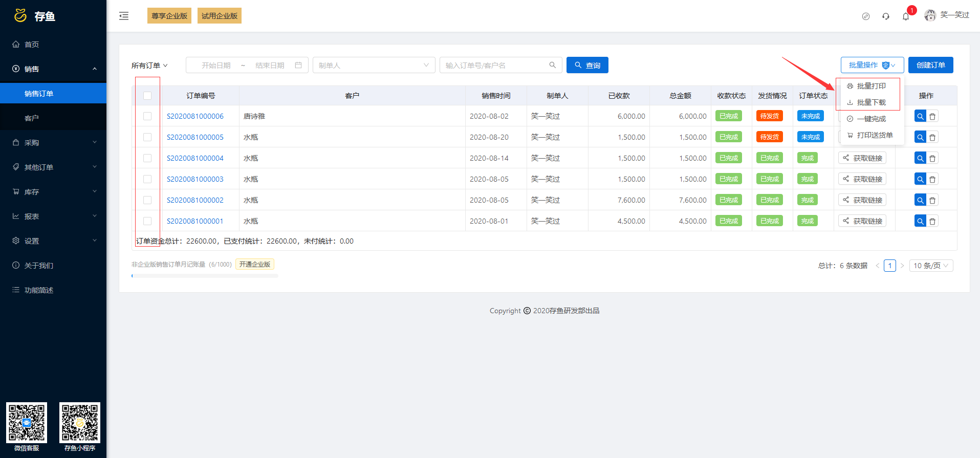Open 微信客服 QR code
Viewport: 980px width, 458px height.
(27, 423)
